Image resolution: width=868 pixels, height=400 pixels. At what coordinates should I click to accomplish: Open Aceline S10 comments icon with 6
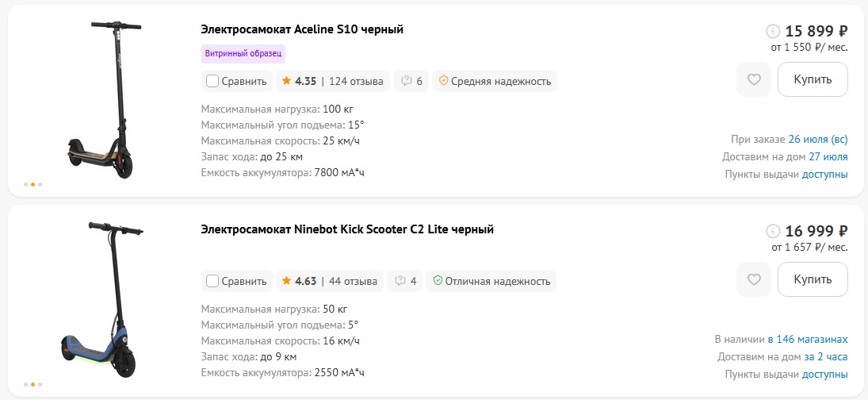(411, 81)
